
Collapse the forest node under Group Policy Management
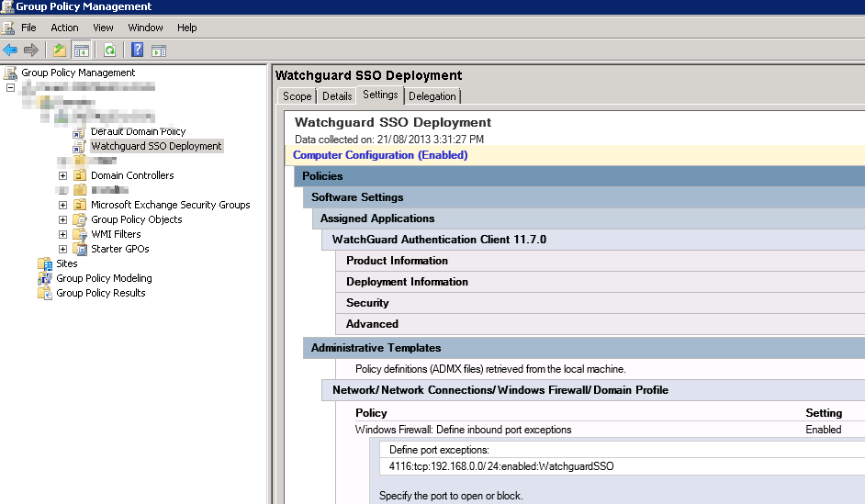[x=10, y=88]
